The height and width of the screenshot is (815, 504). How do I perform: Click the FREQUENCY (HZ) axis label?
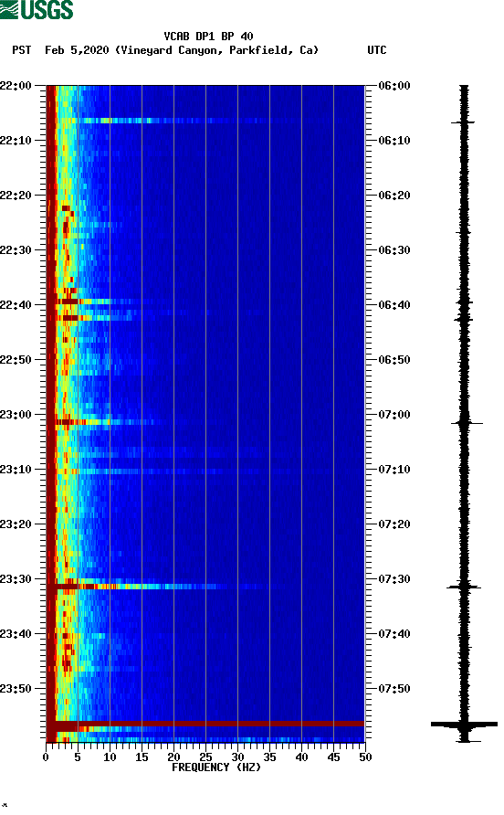[x=216, y=767]
